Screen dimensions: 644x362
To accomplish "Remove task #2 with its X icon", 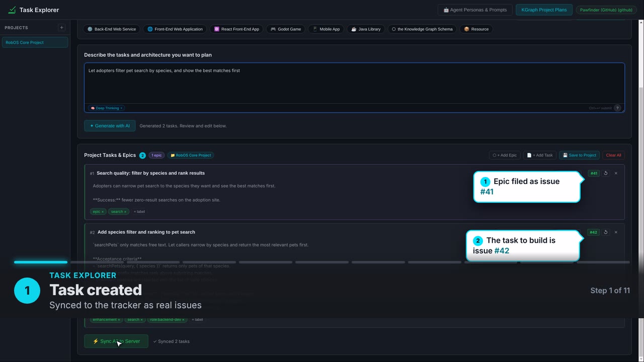I will (616, 232).
